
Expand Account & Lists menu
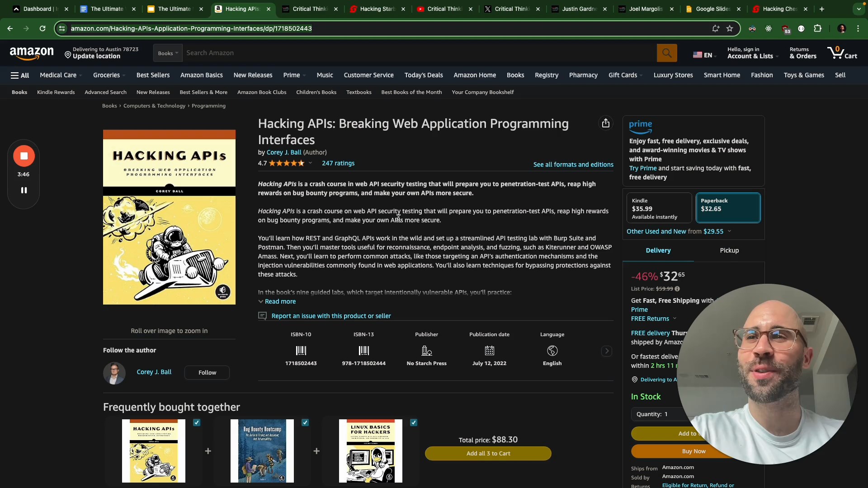click(753, 53)
